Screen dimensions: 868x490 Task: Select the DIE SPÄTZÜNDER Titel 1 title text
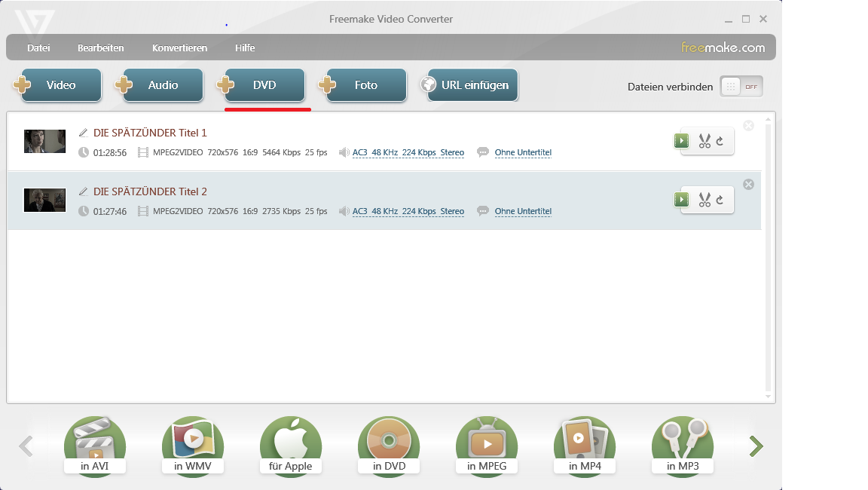click(150, 133)
